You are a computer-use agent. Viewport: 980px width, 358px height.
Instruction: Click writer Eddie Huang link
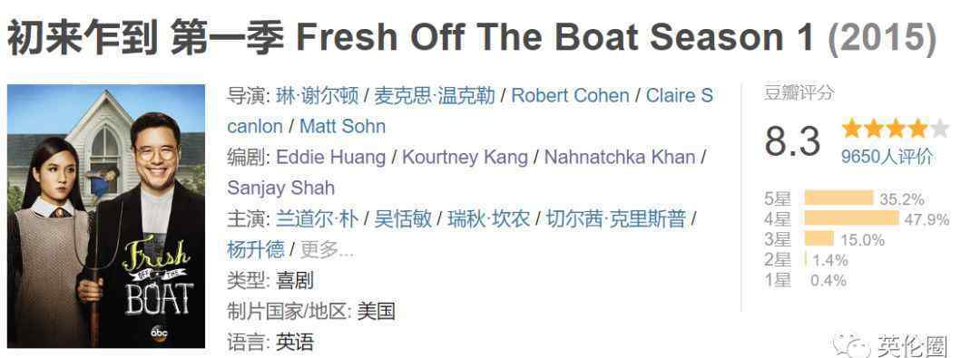coord(330,157)
